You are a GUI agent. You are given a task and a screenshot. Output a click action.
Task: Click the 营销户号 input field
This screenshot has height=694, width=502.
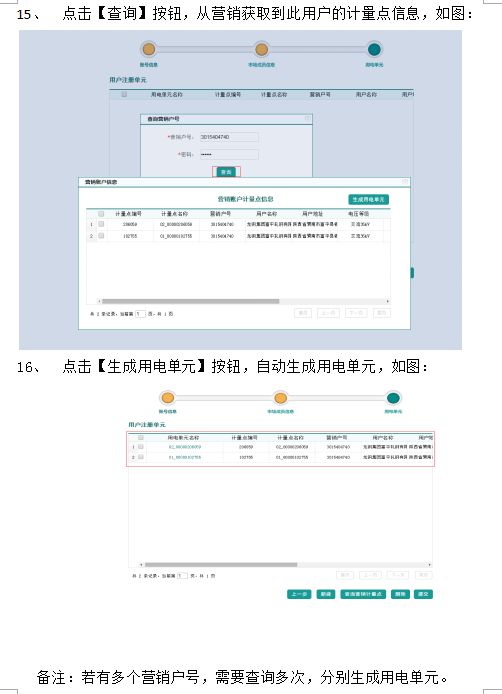pos(229,137)
